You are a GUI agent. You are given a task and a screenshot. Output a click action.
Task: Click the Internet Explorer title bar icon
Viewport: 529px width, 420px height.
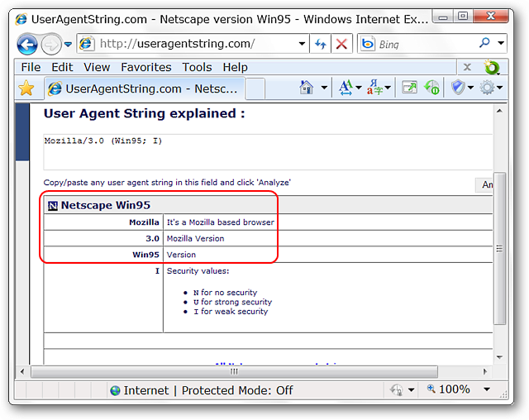tap(21, 19)
